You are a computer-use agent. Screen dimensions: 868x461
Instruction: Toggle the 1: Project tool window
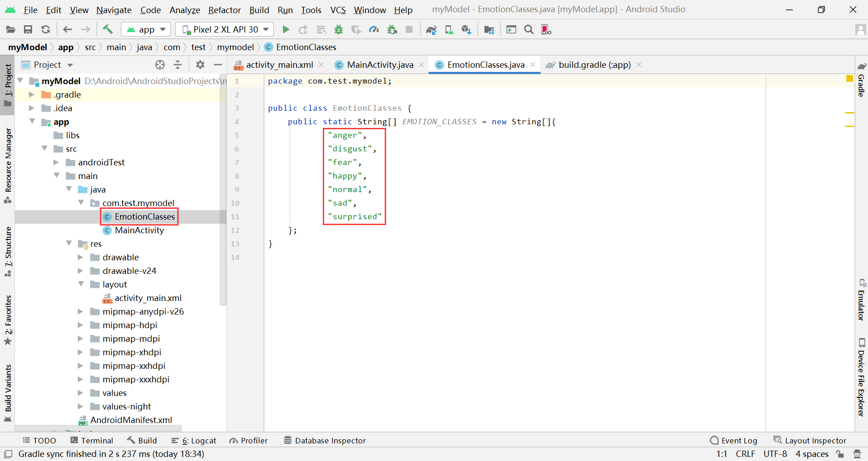[8, 85]
